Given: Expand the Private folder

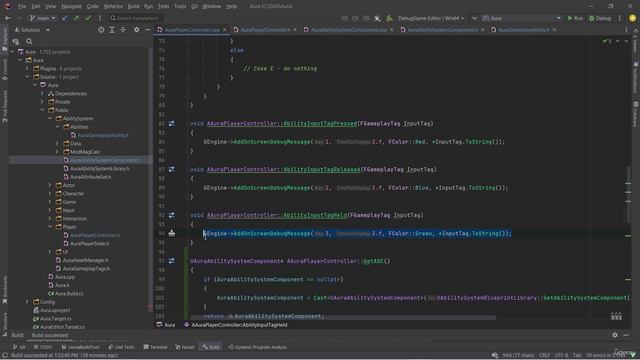Looking at the screenshot, I should point(42,102).
